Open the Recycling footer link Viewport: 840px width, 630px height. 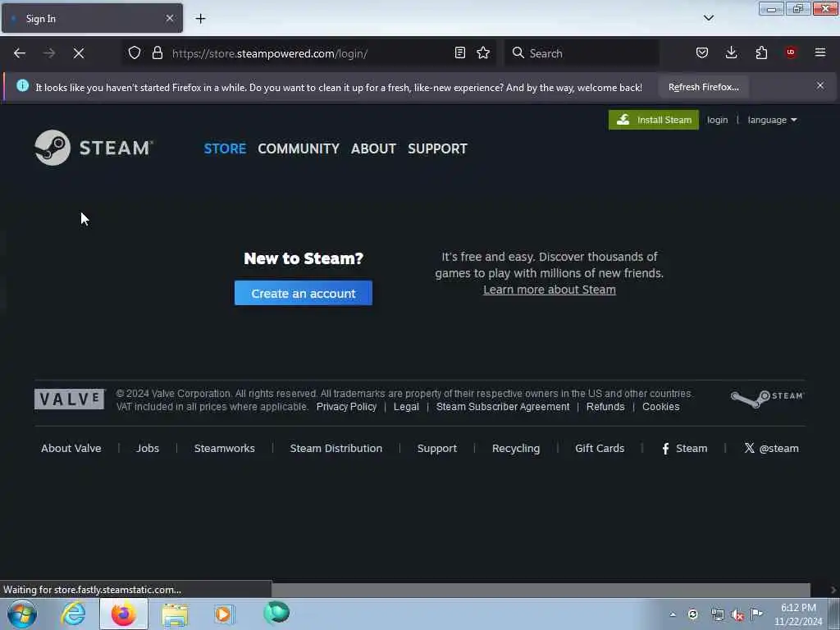pos(516,449)
